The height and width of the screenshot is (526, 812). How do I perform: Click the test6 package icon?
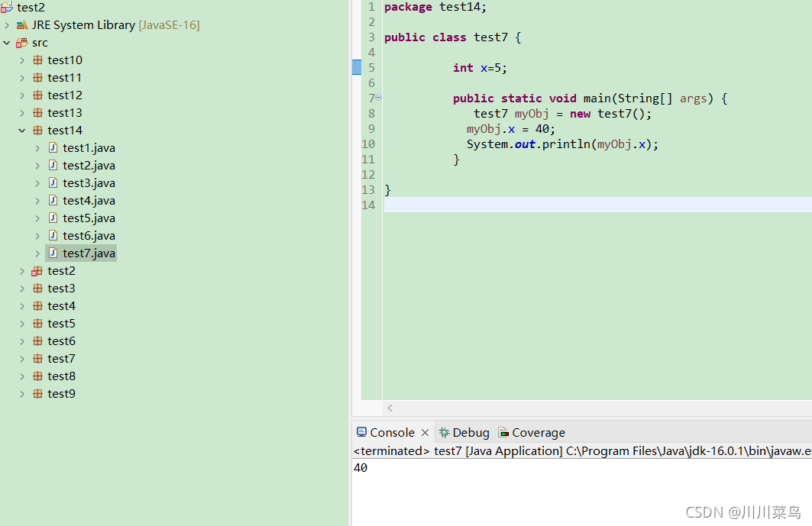point(37,341)
